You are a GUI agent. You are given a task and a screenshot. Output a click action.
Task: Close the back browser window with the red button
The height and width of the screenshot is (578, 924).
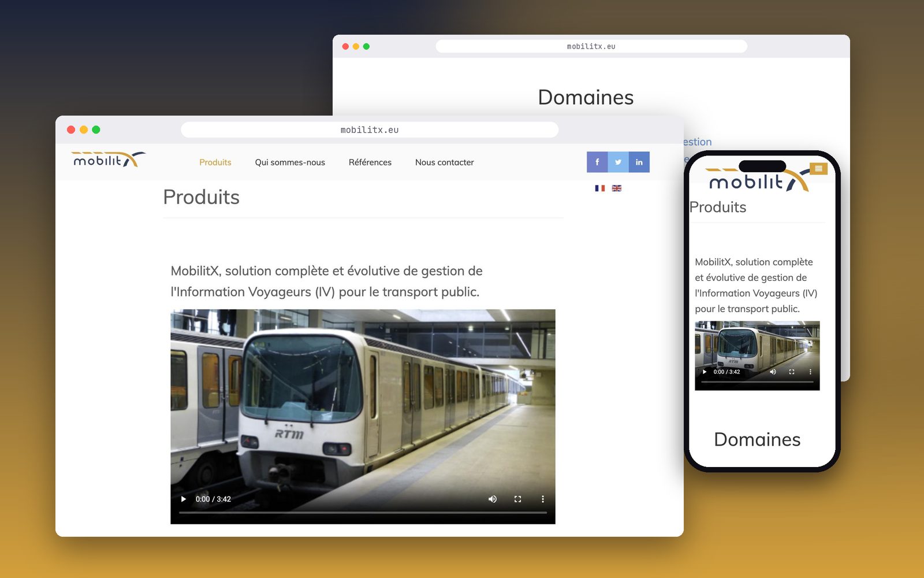[345, 46]
